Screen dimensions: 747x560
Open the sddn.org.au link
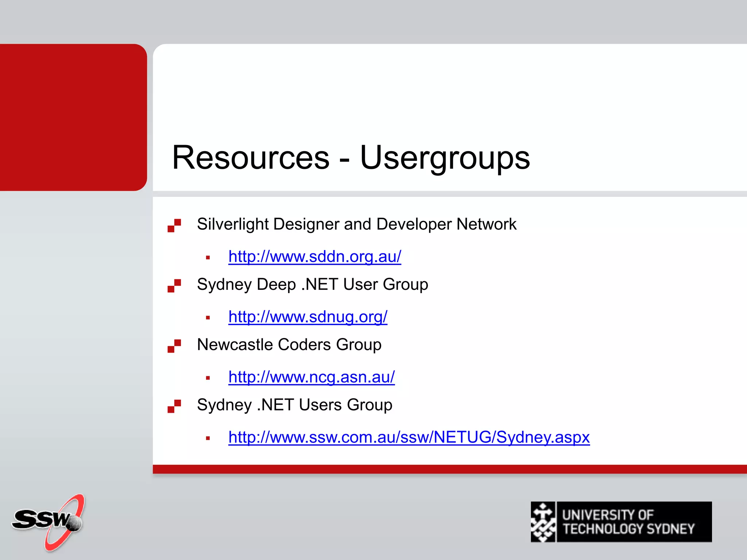(314, 257)
